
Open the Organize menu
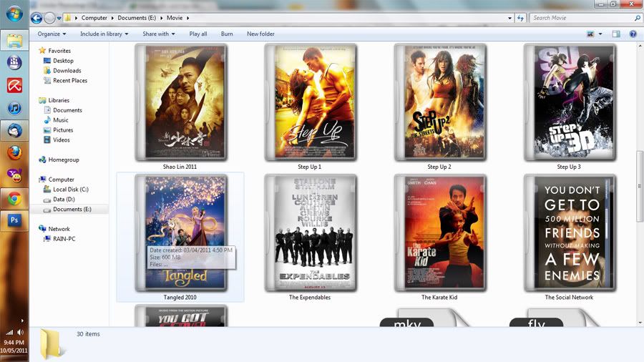coord(52,34)
